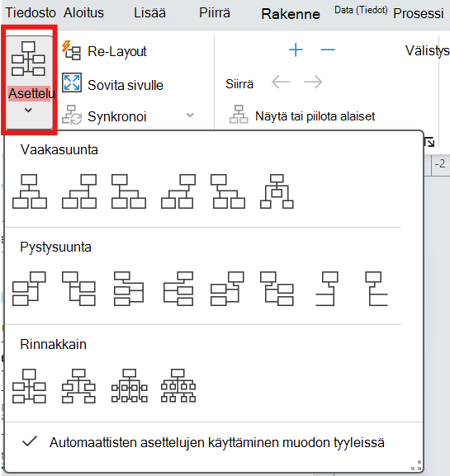Choose second Rinnakkain layout icon
The width and height of the screenshot is (450, 476).
[x=78, y=386]
